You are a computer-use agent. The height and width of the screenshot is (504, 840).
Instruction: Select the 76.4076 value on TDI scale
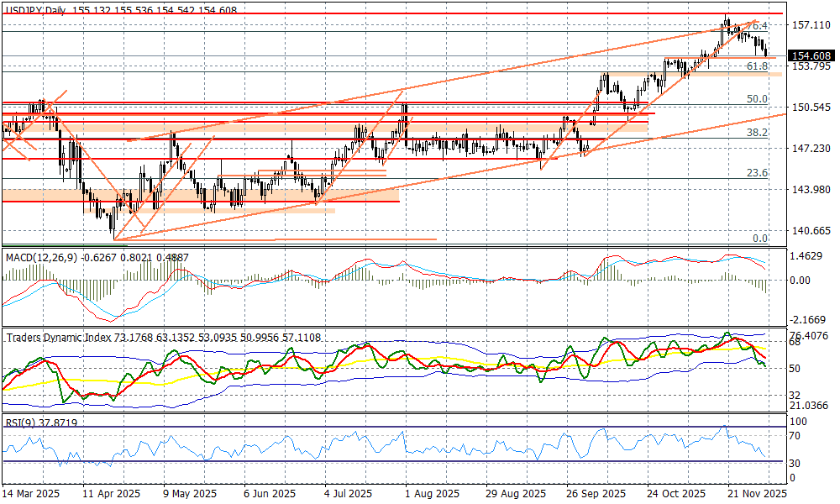[x=810, y=336]
